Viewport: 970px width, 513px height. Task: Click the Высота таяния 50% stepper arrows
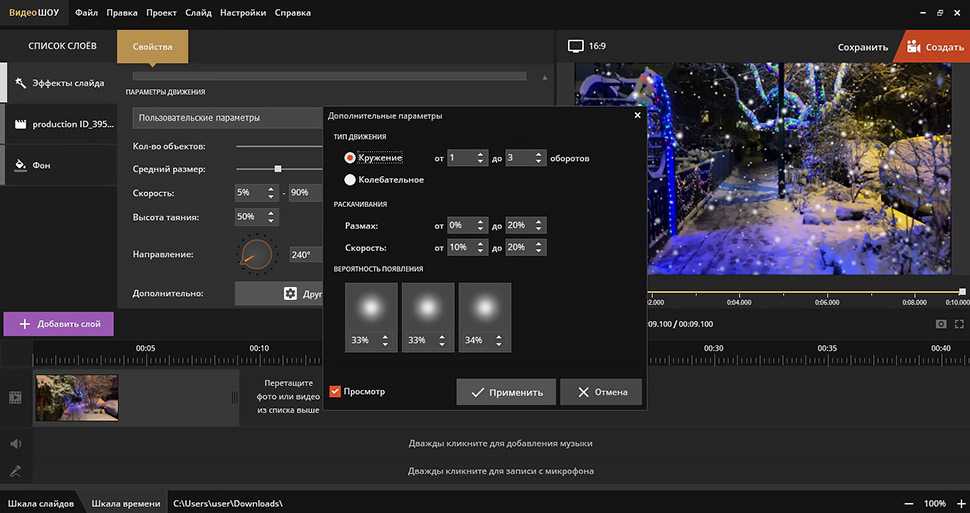tap(271, 217)
